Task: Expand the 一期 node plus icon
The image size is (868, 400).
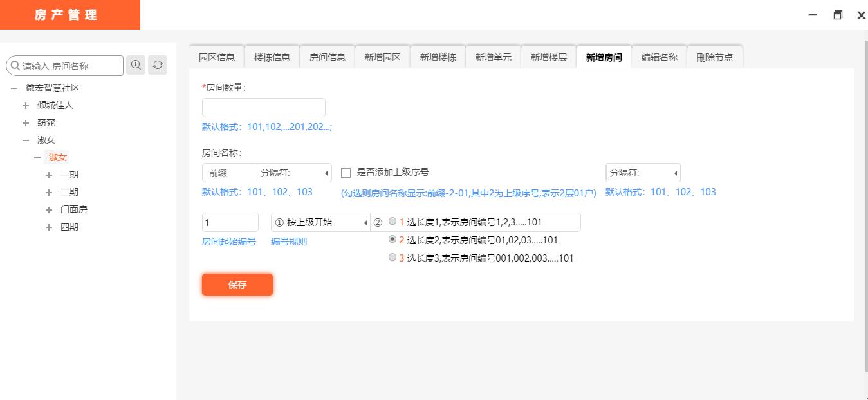Action: 49,175
